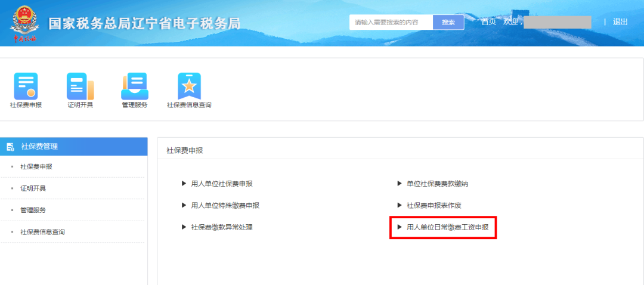Click the triangle arrow before 单位社保费费款缴纳
The image size is (644, 285).
pos(399,183)
